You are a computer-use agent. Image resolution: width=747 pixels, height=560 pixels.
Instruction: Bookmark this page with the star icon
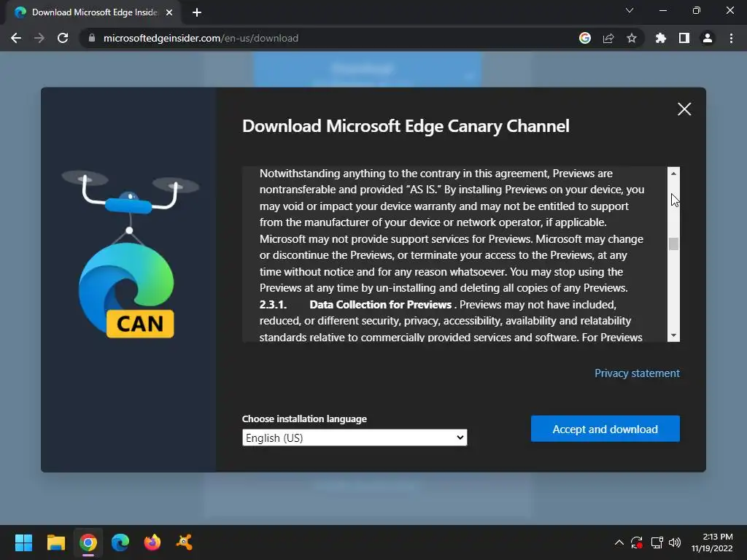click(x=632, y=38)
